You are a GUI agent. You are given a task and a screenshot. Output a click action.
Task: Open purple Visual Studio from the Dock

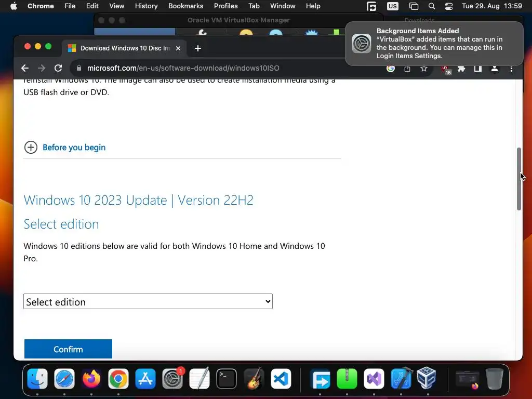click(x=374, y=379)
